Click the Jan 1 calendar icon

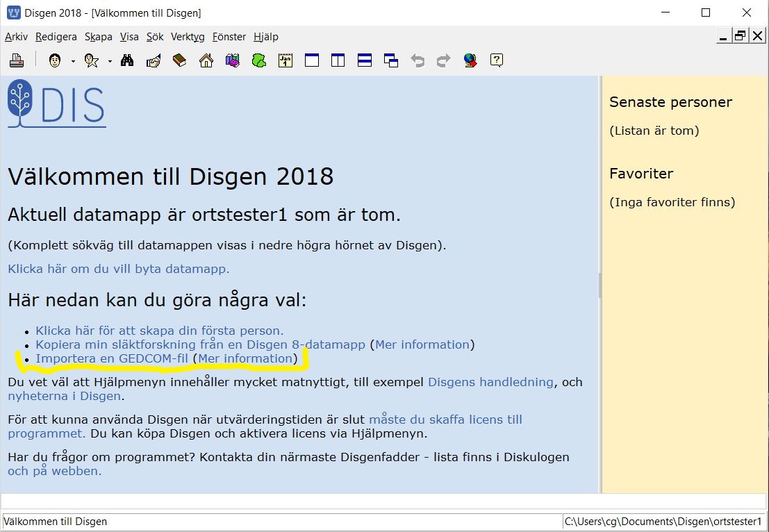click(286, 60)
